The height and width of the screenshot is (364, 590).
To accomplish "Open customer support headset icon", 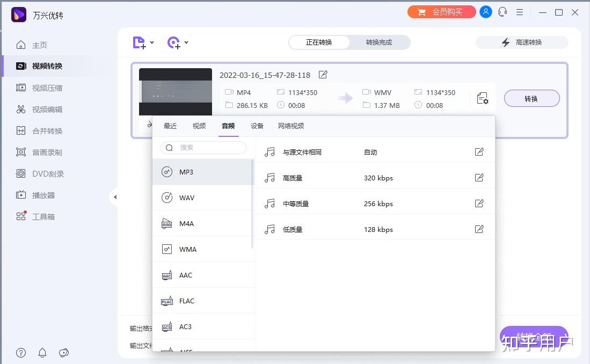I will (502, 12).
